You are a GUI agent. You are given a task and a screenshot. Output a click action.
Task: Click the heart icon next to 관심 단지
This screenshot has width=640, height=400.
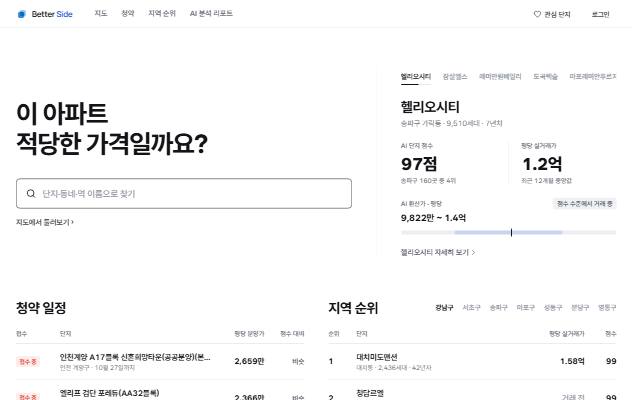pyautogui.click(x=537, y=14)
